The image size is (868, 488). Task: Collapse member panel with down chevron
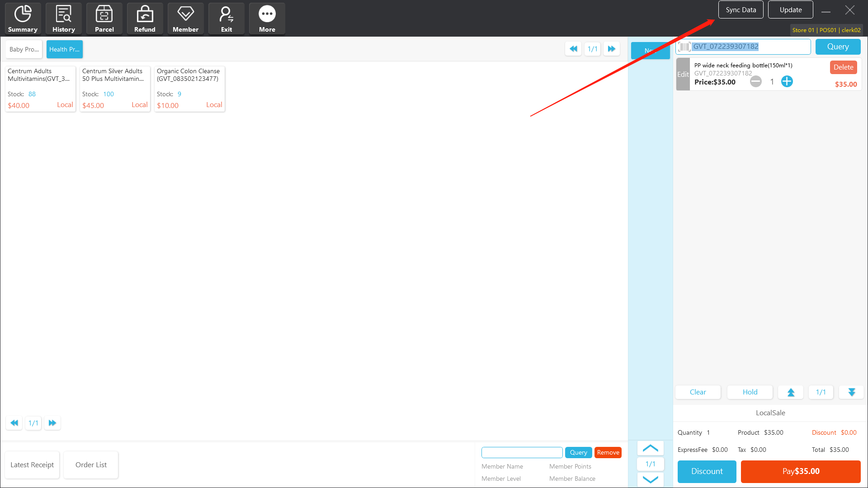650,479
